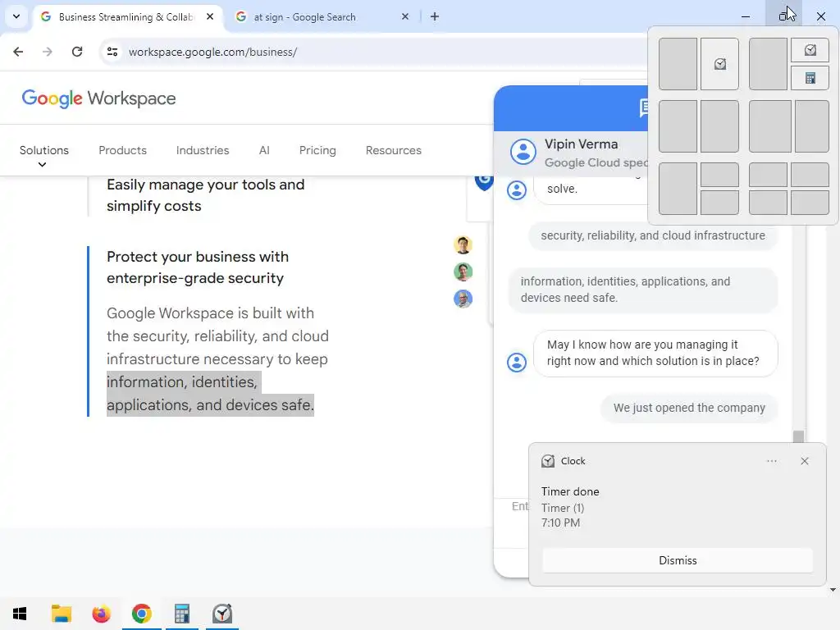Open Calculator from the taskbar
Screen dimensions: 840x630
pos(181,614)
